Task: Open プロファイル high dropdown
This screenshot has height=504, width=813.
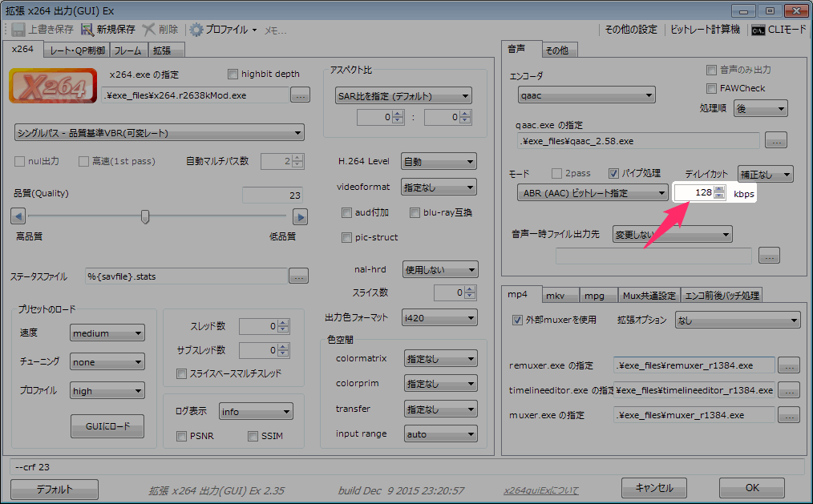Action: pyautogui.click(x=107, y=390)
